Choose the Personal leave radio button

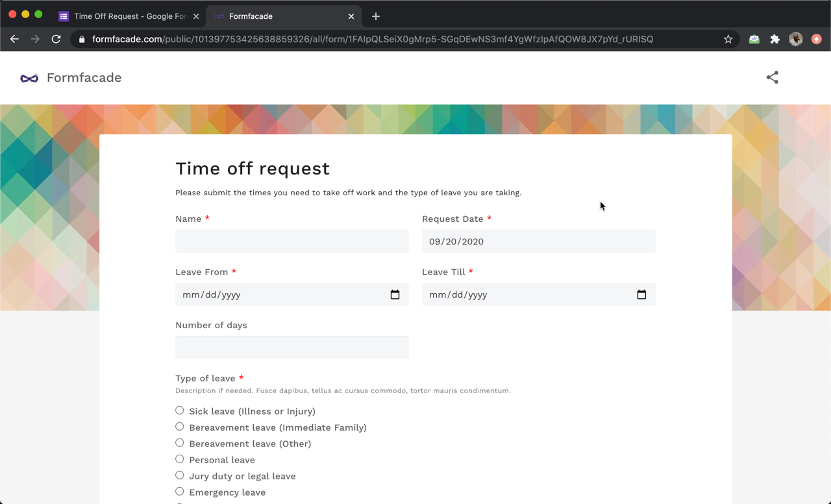(180, 459)
